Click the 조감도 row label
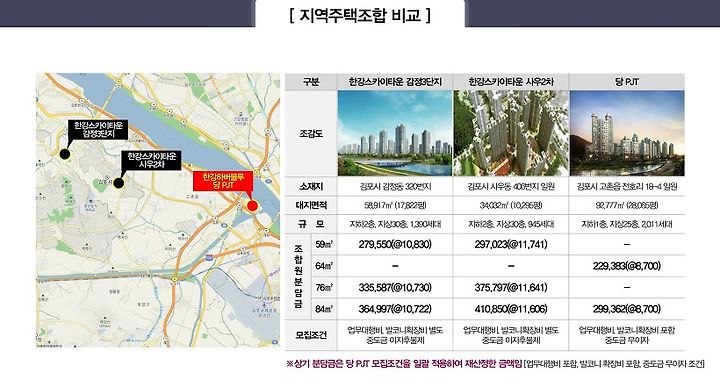 point(311,134)
